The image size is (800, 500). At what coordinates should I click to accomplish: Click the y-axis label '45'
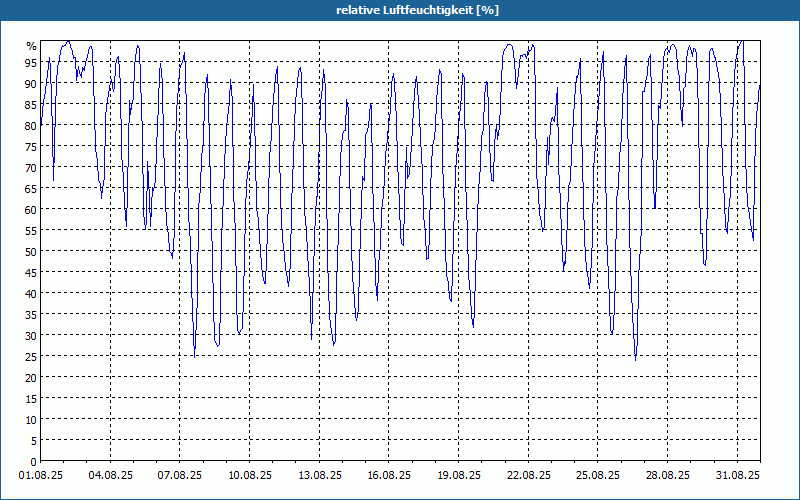32,272
